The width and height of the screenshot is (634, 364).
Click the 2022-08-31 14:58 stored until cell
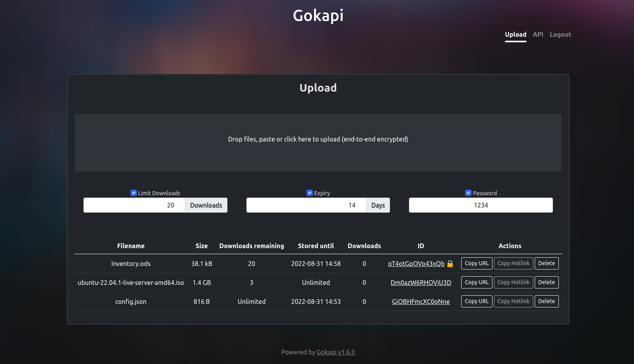316,264
